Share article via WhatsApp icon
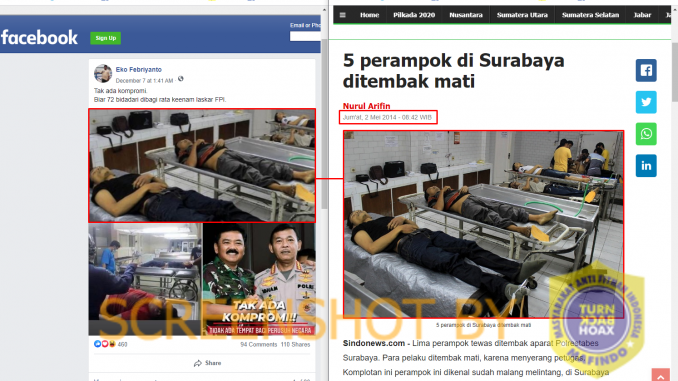The image size is (678, 381). (x=646, y=134)
